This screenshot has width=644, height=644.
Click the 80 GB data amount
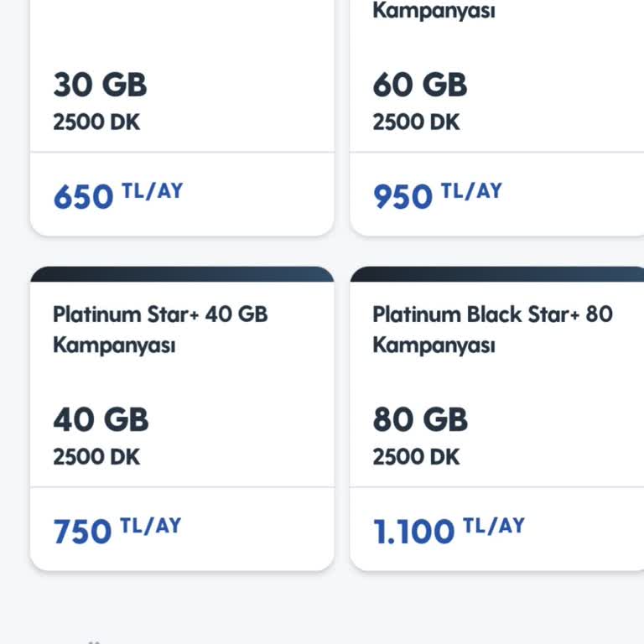click(x=420, y=419)
